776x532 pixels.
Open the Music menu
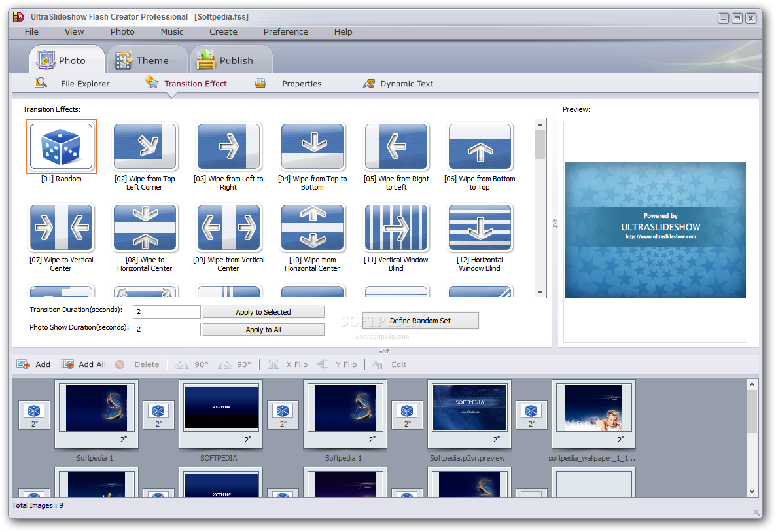171,31
